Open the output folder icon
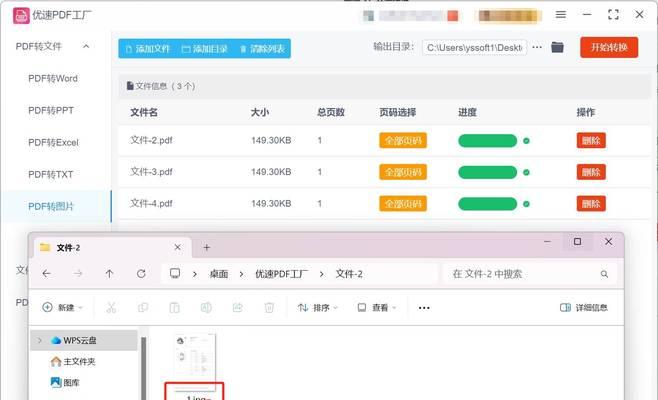 coord(557,47)
